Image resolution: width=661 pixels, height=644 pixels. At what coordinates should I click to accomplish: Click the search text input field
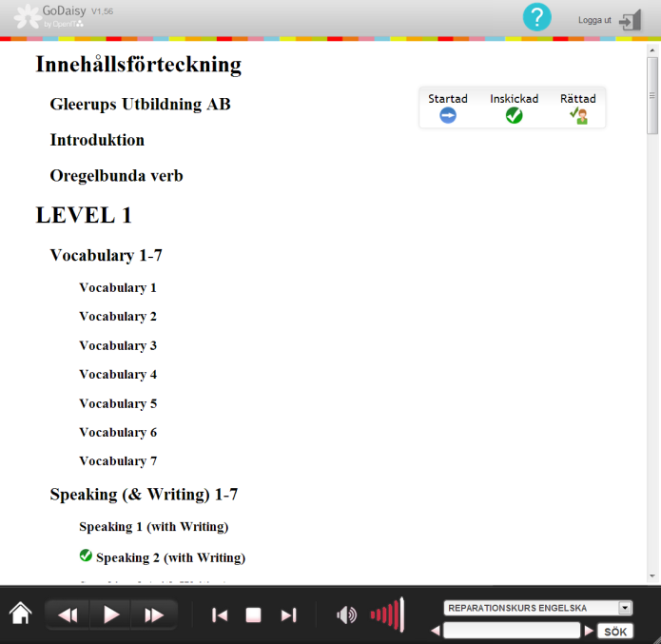512,631
